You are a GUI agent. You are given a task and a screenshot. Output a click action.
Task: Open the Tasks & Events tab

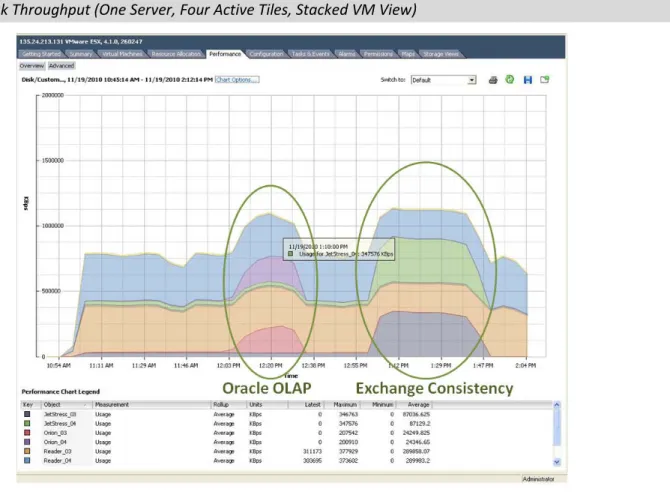311,54
